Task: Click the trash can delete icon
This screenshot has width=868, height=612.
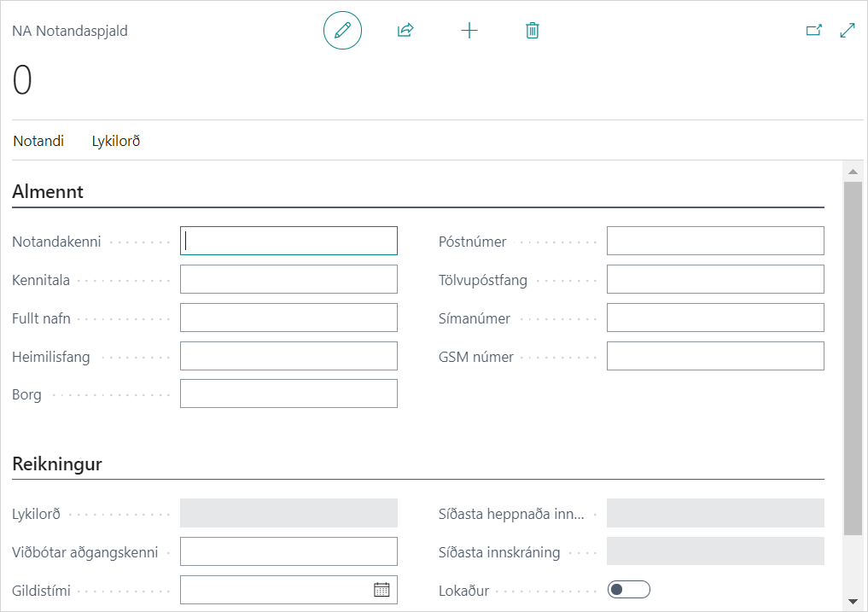Action: pos(533,31)
